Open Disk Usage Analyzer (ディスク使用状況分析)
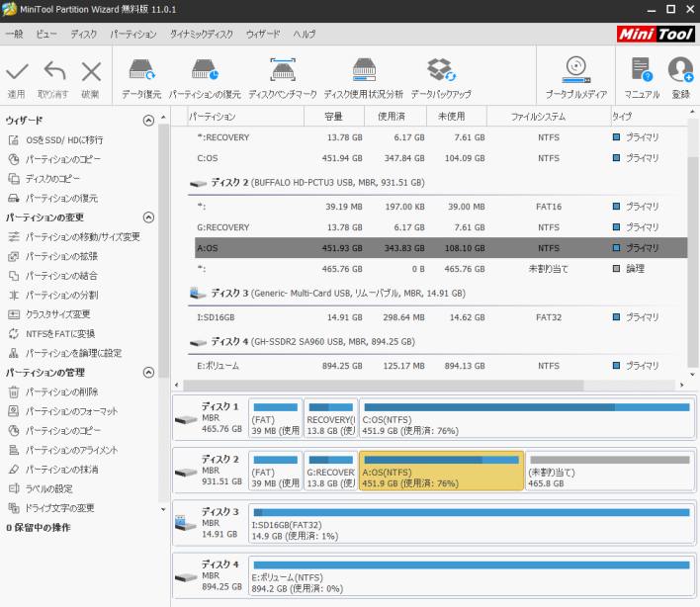Screen dimensions: 700x607 click(x=364, y=78)
